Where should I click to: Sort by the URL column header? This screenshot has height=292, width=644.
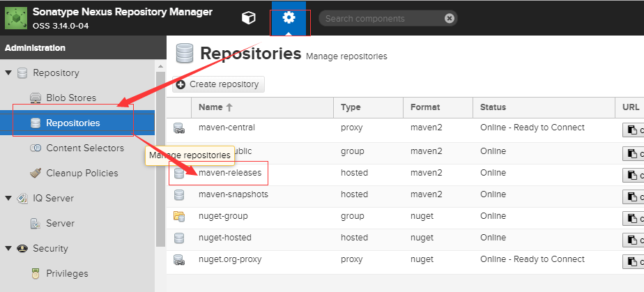(x=630, y=107)
